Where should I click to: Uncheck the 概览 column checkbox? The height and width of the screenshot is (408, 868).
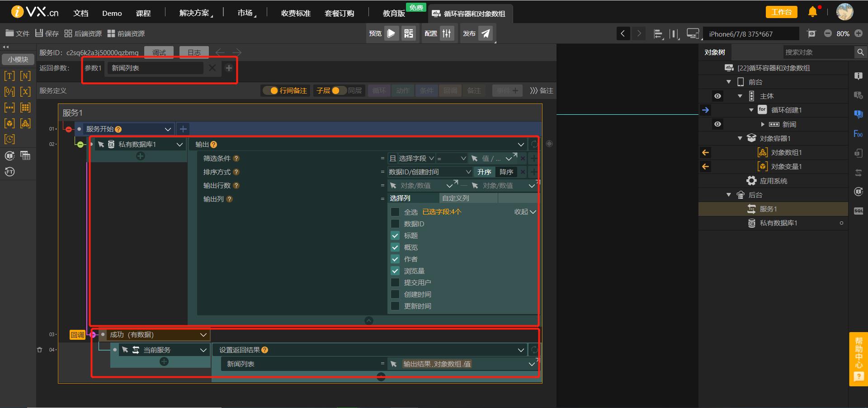[x=395, y=247]
